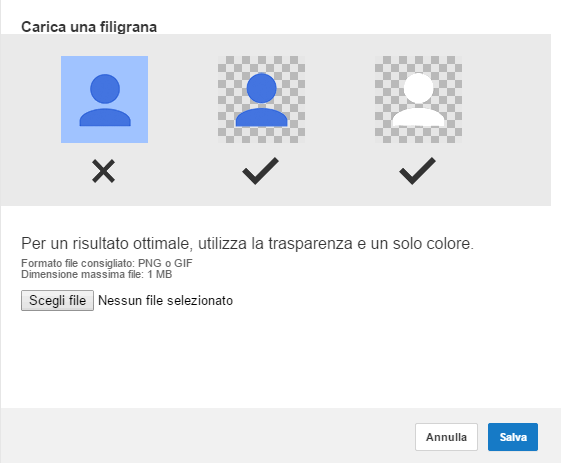Click the checkmark below the blue transparent example
The width and height of the screenshot is (561, 463).
point(260,171)
